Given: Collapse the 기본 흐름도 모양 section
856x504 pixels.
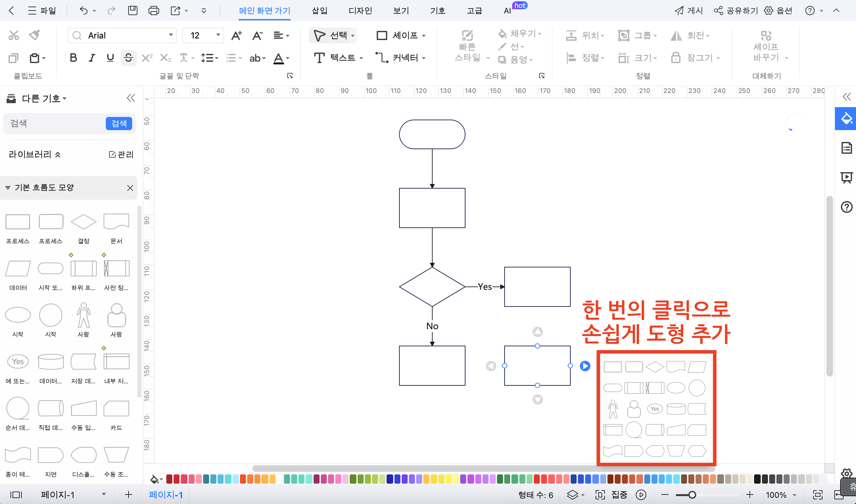Looking at the screenshot, I should coord(8,188).
